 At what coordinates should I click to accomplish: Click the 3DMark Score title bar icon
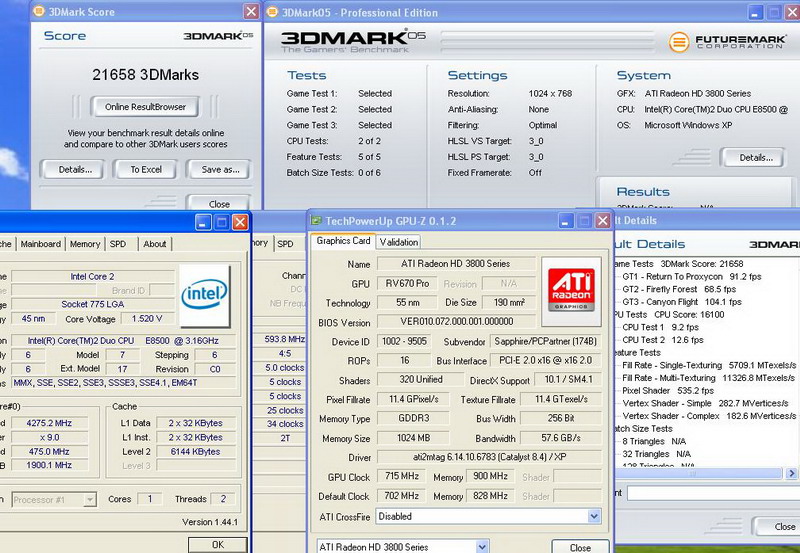point(39,11)
